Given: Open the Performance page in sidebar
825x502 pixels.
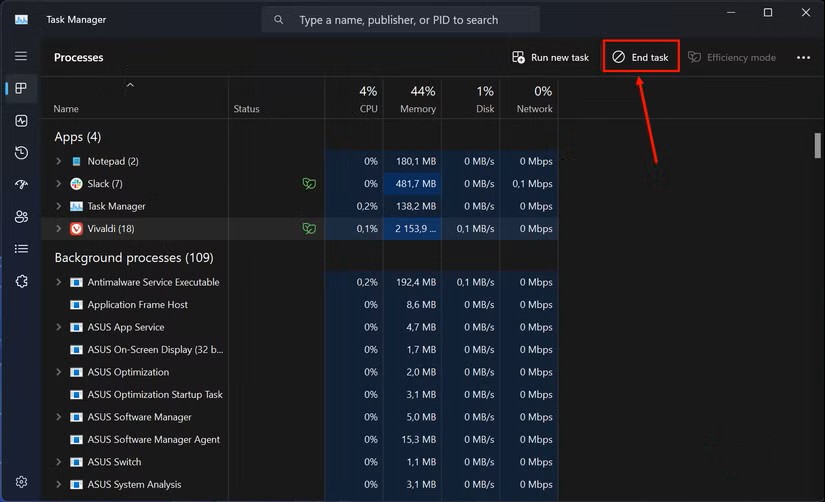Looking at the screenshot, I should (21, 121).
